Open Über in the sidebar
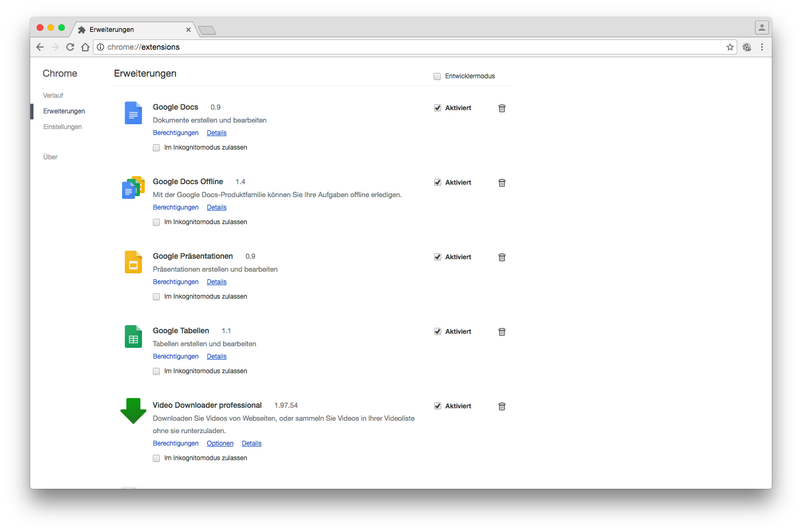 50,157
